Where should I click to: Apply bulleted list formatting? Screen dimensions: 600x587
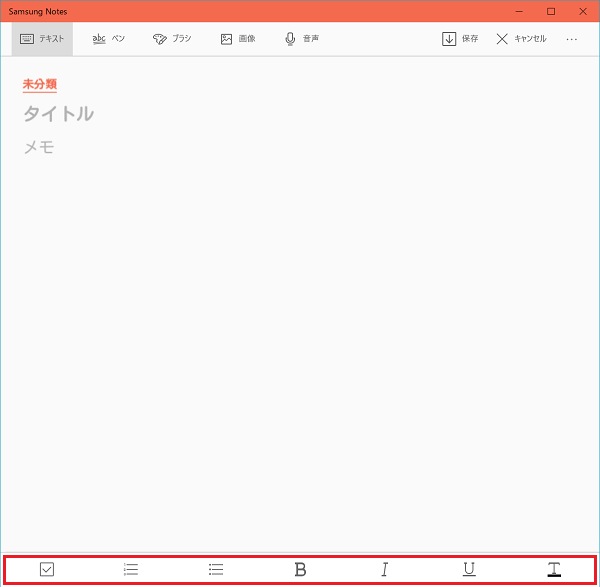pyautogui.click(x=216, y=569)
